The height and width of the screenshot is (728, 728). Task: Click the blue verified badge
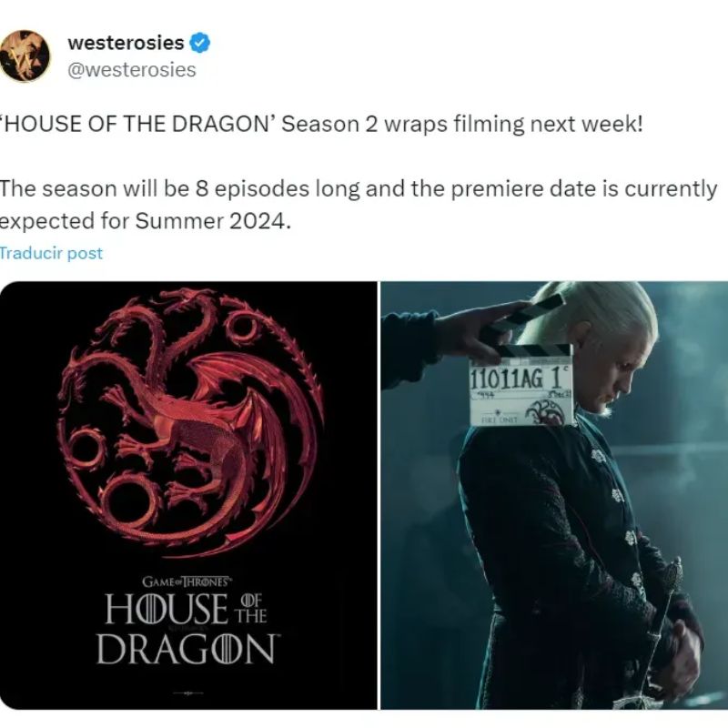tap(199, 43)
